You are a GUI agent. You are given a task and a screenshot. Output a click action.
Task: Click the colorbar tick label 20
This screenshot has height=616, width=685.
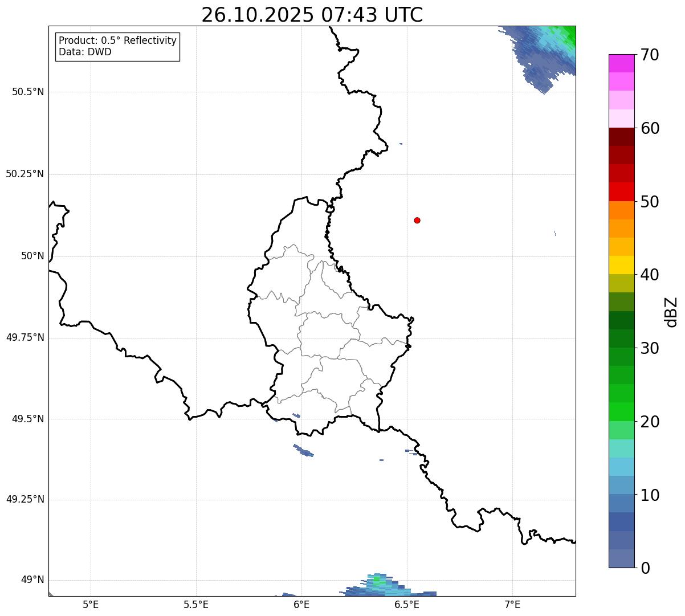[650, 422]
